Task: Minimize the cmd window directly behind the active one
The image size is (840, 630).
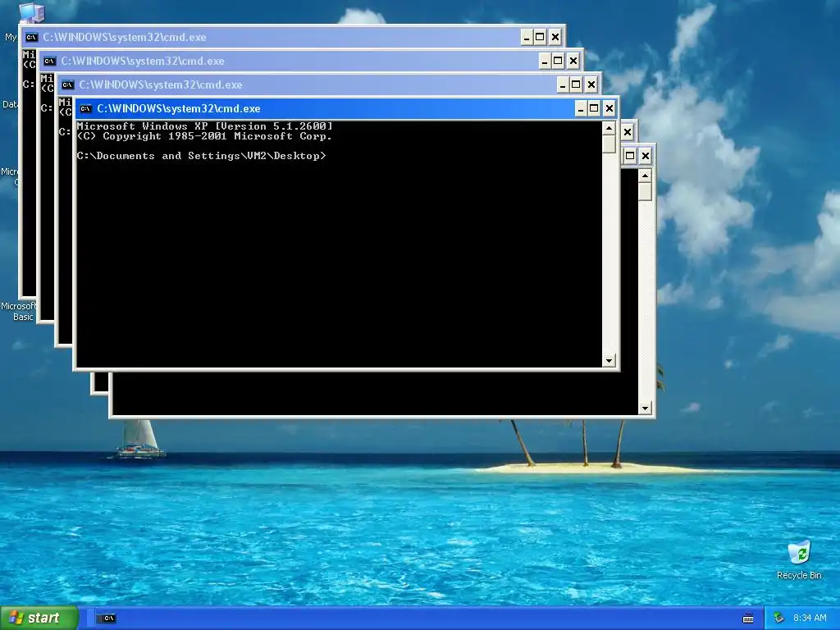Action: coord(563,85)
